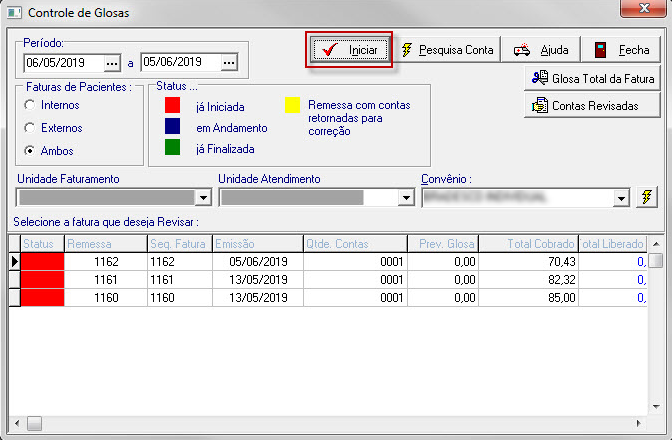Image resolution: width=672 pixels, height=440 pixels.
Task: Click the Total Liberado column header
Action: pos(612,244)
